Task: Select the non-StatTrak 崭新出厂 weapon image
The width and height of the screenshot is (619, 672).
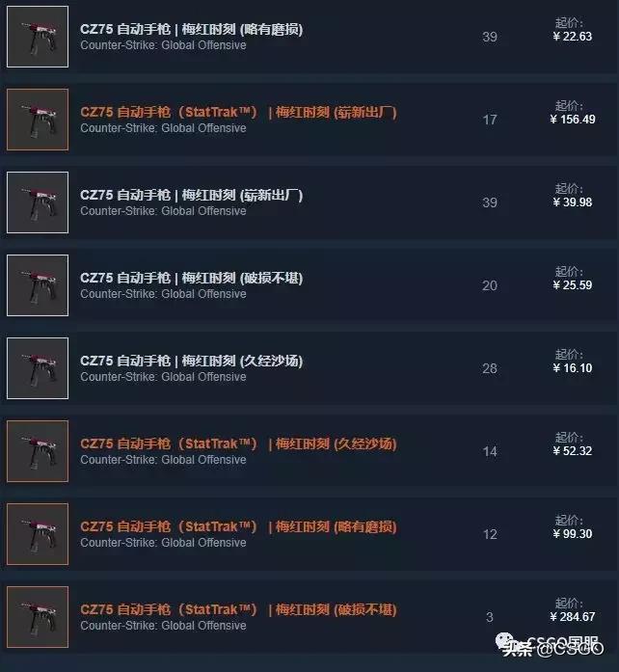Action: click(x=38, y=202)
